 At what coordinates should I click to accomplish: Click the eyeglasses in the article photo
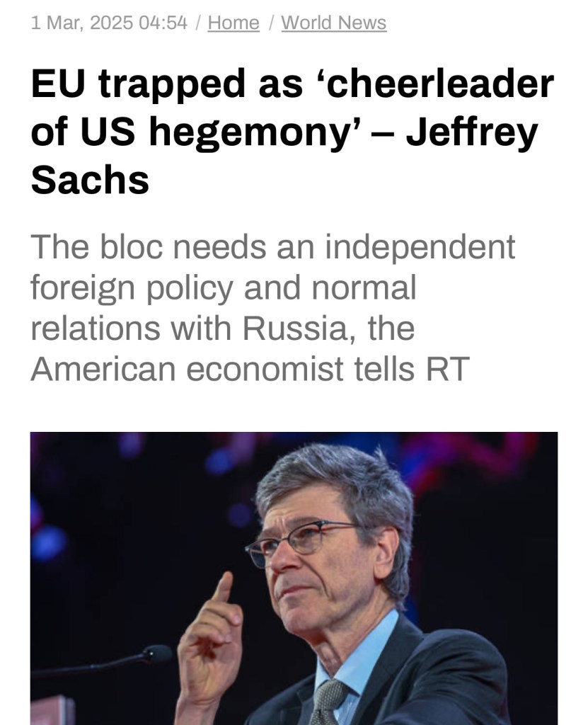point(301,538)
